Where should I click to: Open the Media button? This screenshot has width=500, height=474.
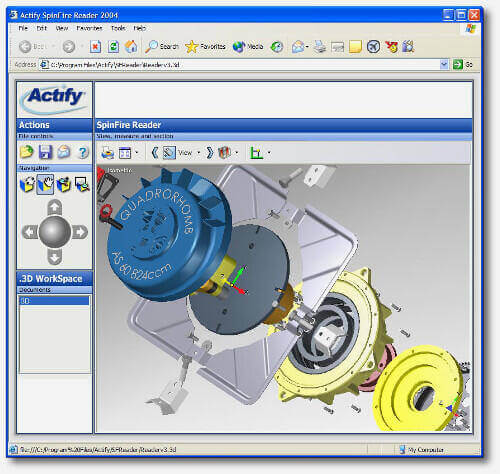coord(248,47)
